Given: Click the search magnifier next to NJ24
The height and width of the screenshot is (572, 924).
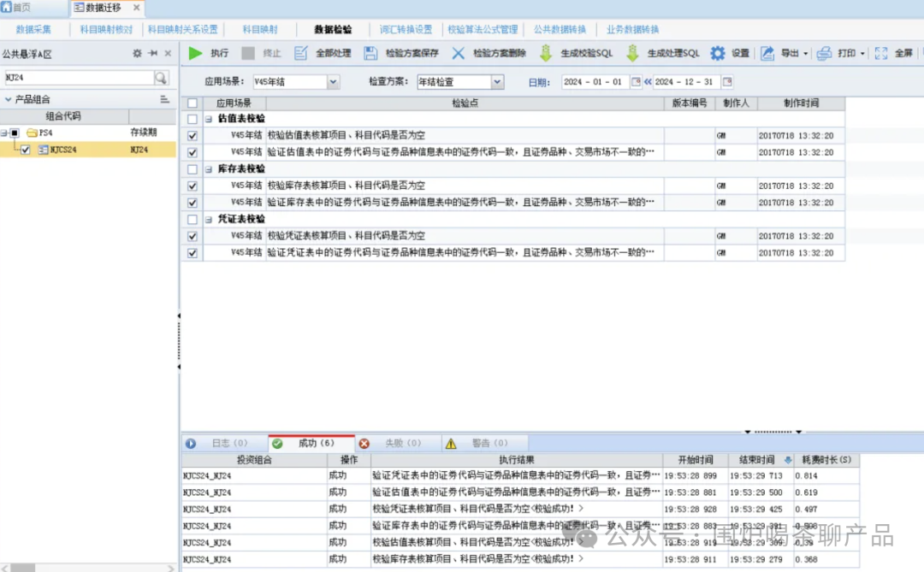Looking at the screenshot, I should (160, 78).
